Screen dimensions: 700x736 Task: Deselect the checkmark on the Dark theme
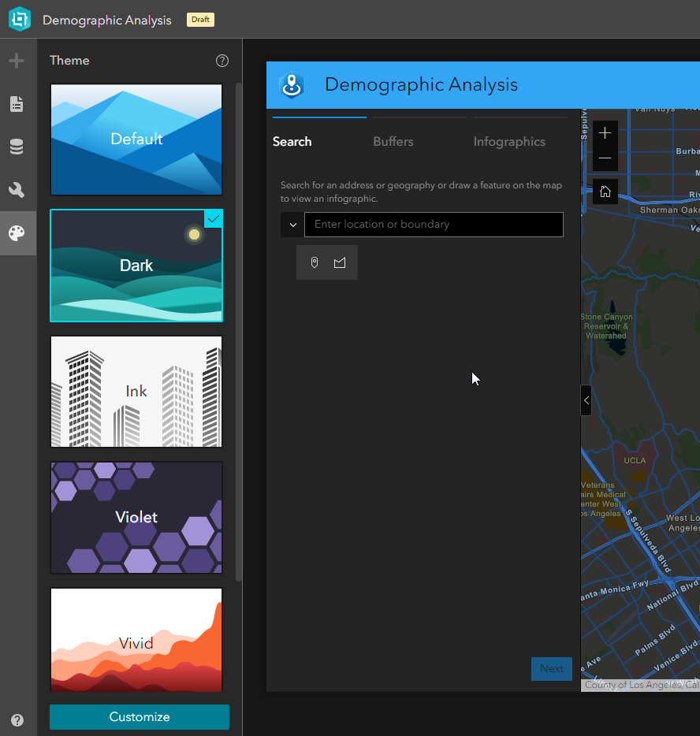pos(213,219)
